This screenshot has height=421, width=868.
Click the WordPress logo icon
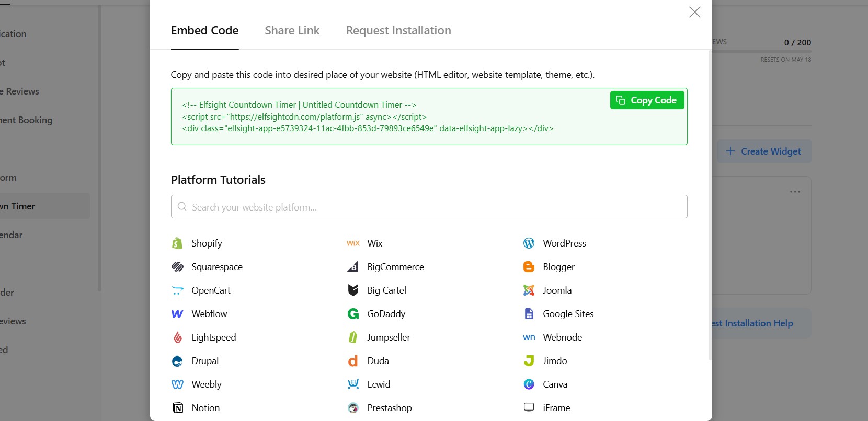[529, 243]
